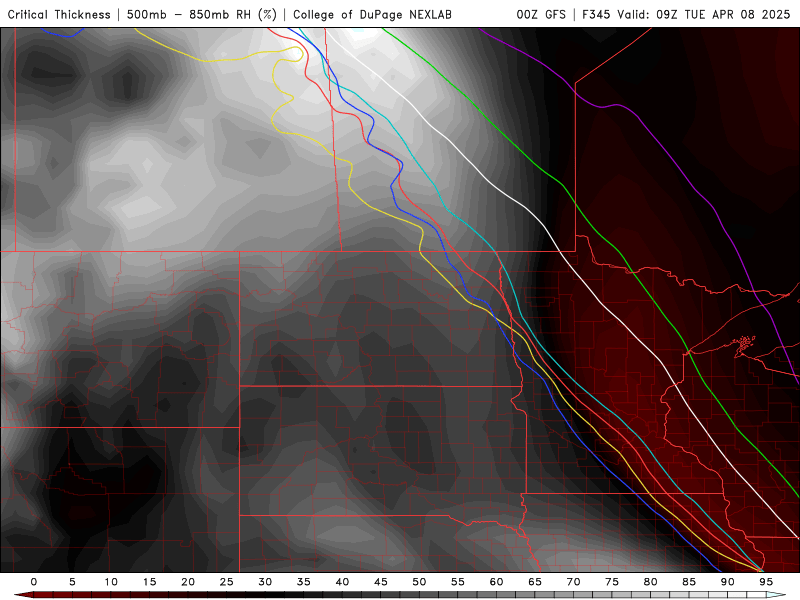Screen dimensions: 800x600
Task: Click the colorbar label "85"
Action: point(689,582)
